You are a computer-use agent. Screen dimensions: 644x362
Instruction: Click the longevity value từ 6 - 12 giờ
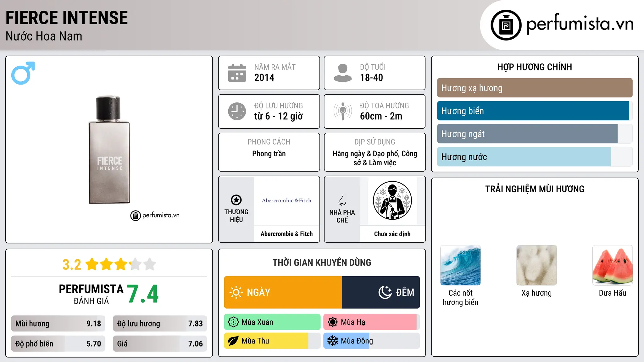pyautogui.click(x=279, y=116)
